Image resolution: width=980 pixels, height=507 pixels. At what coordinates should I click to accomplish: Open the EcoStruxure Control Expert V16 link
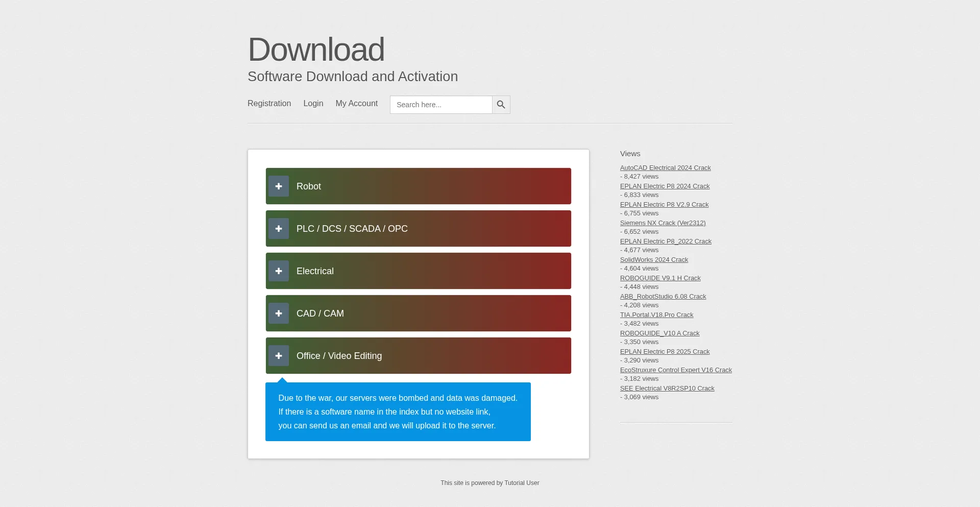[676, 370]
